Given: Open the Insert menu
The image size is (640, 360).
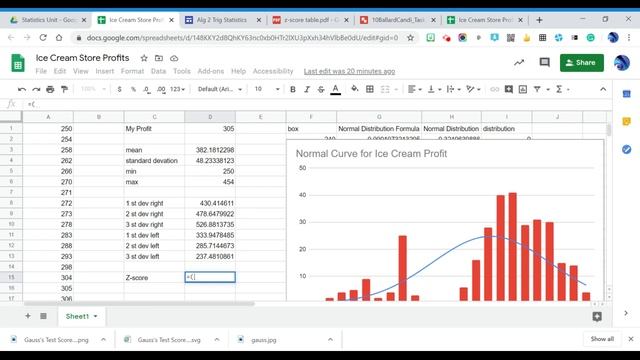Looking at the screenshot, I should click(104, 71).
